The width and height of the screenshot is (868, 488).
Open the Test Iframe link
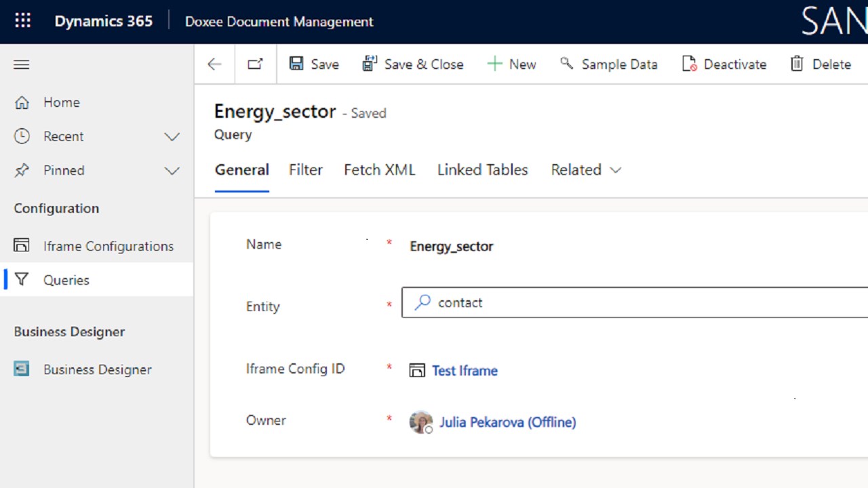(x=465, y=371)
